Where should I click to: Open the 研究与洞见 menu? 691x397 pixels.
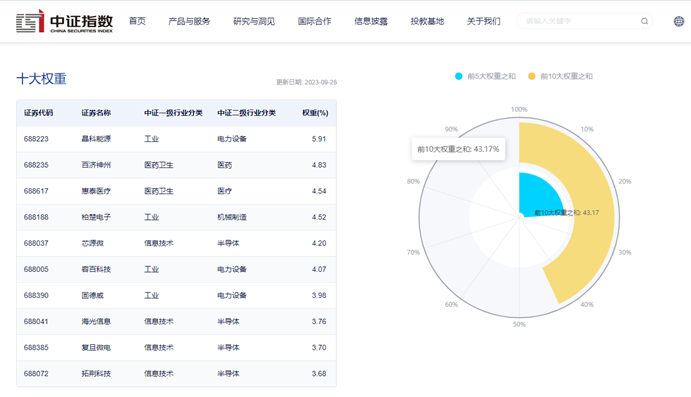(254, 21)
